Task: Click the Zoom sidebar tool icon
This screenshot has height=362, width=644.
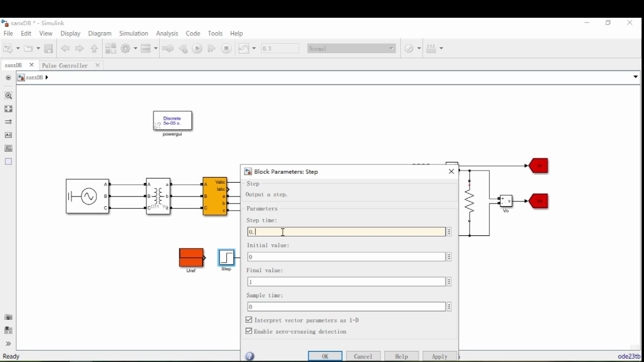Action: coord(8,96)
